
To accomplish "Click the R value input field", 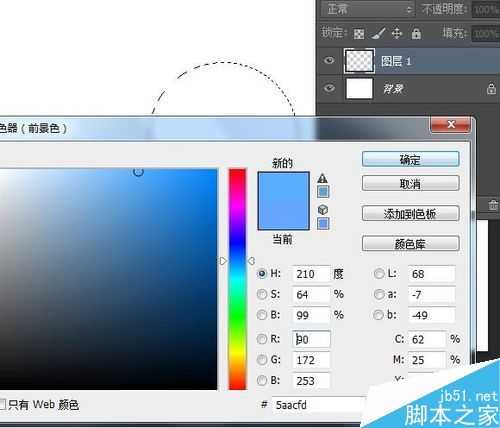I will 311,339.
